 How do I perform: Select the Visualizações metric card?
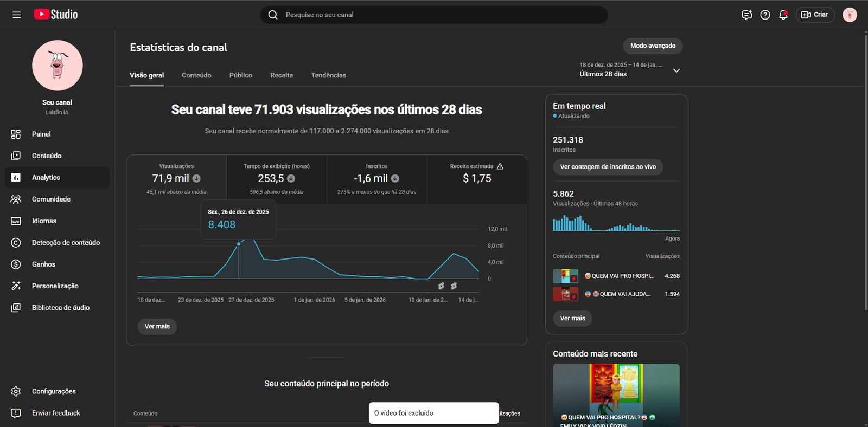coord(176,179)
